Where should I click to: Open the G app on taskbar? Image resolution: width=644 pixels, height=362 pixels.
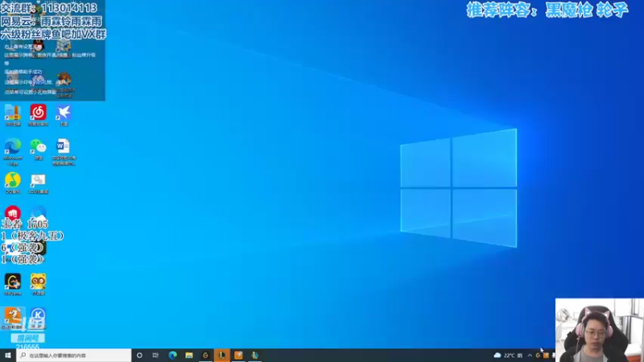click(x=205, y=356)
